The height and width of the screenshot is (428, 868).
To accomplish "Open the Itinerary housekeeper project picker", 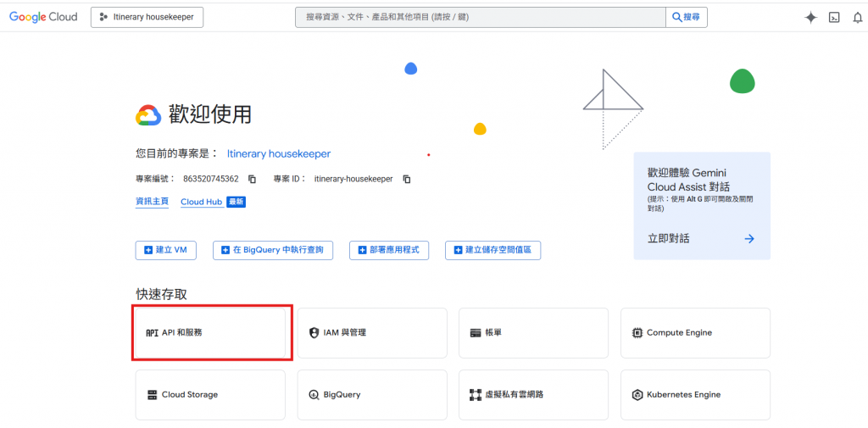I will click(x=147, y=17).
